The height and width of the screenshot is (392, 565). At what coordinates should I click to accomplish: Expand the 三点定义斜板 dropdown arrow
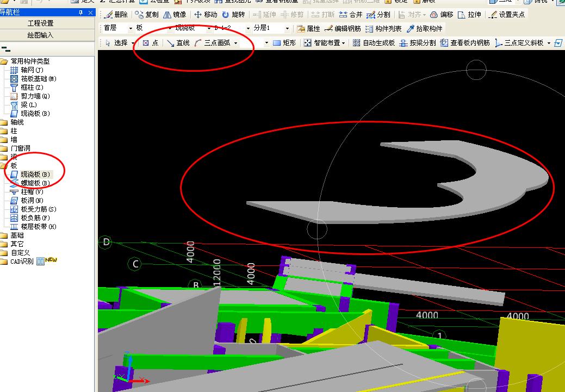click(549, 43)
